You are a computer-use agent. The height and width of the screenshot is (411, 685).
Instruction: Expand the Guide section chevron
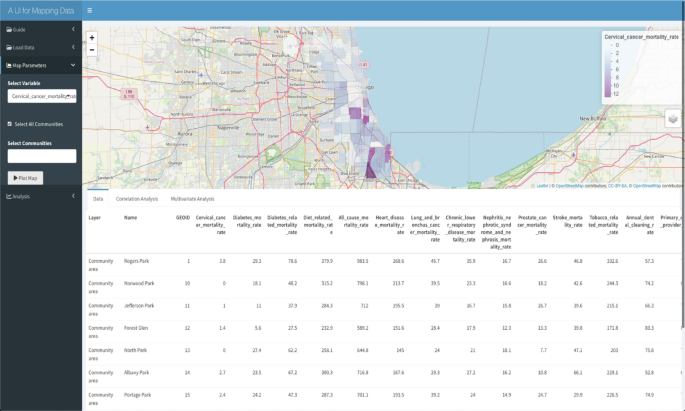click(x=73, y=30)
